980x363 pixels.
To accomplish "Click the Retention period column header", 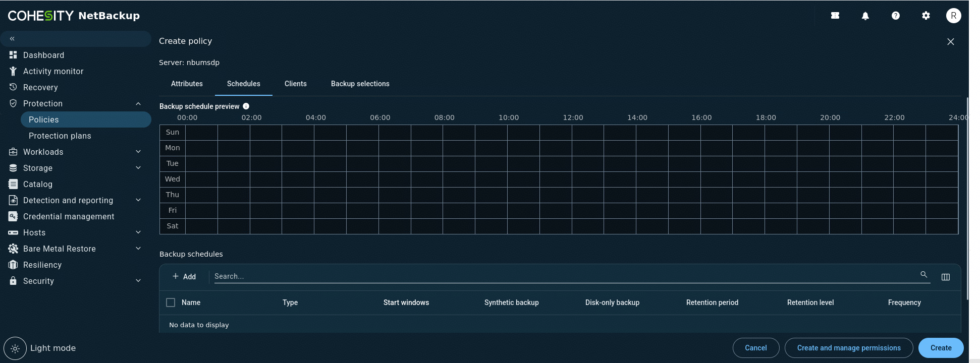I will (x=712, y=302).
